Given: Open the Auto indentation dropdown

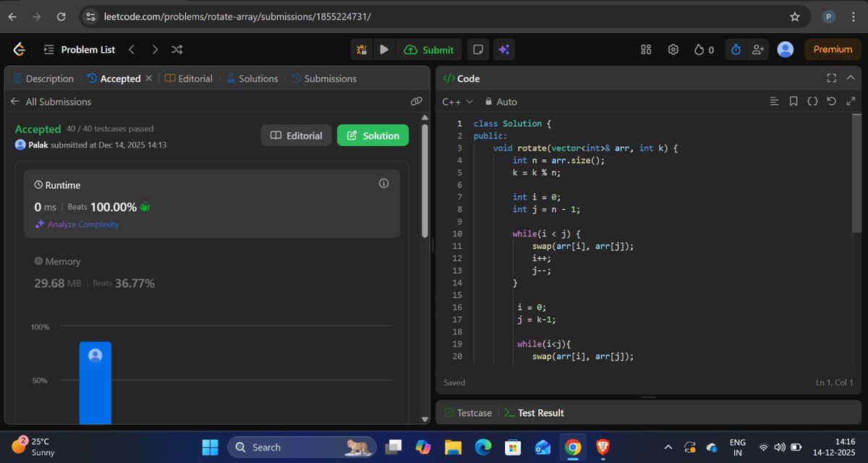Looking at the screenshot, I should 501,101.
